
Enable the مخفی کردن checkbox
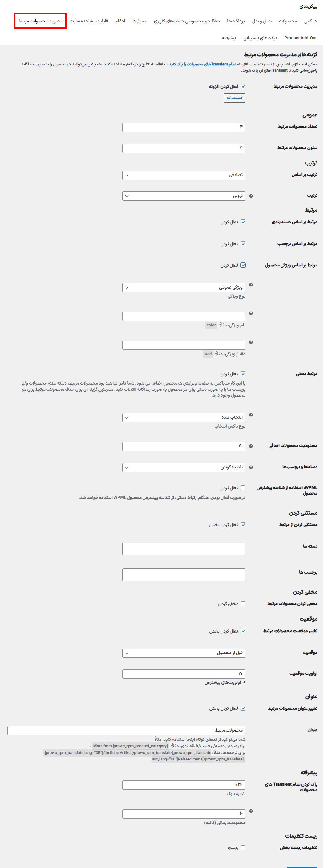[243, 604]
